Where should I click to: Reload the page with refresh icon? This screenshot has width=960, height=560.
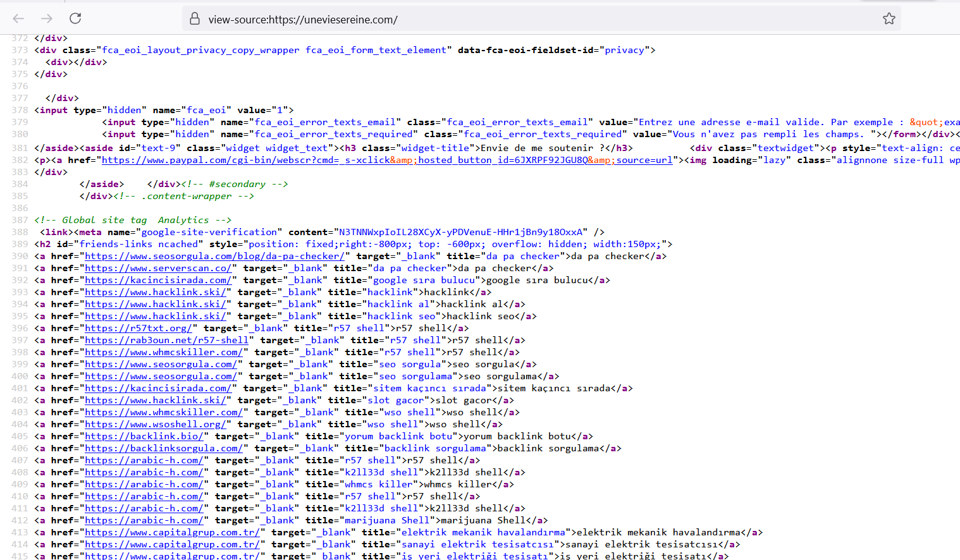tap(75, 19)
